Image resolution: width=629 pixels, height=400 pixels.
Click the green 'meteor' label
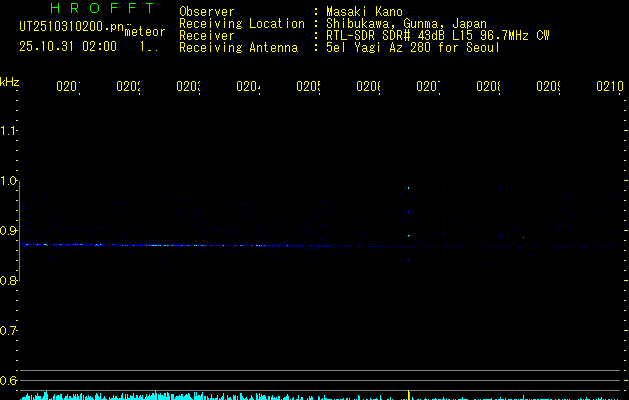(x=145, y=32)
